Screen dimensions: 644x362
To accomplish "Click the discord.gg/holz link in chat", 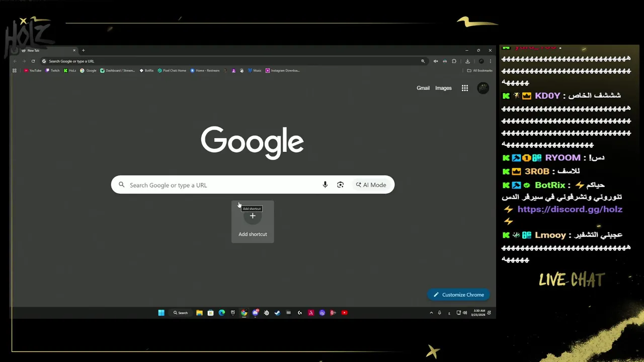I will (570, 209).
